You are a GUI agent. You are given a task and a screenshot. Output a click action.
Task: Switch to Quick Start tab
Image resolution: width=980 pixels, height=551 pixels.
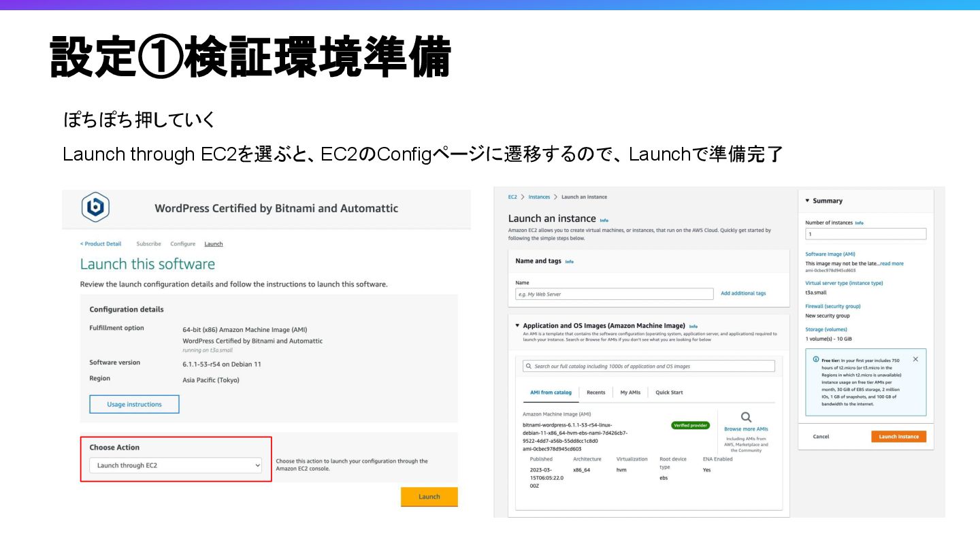point(669,393)
